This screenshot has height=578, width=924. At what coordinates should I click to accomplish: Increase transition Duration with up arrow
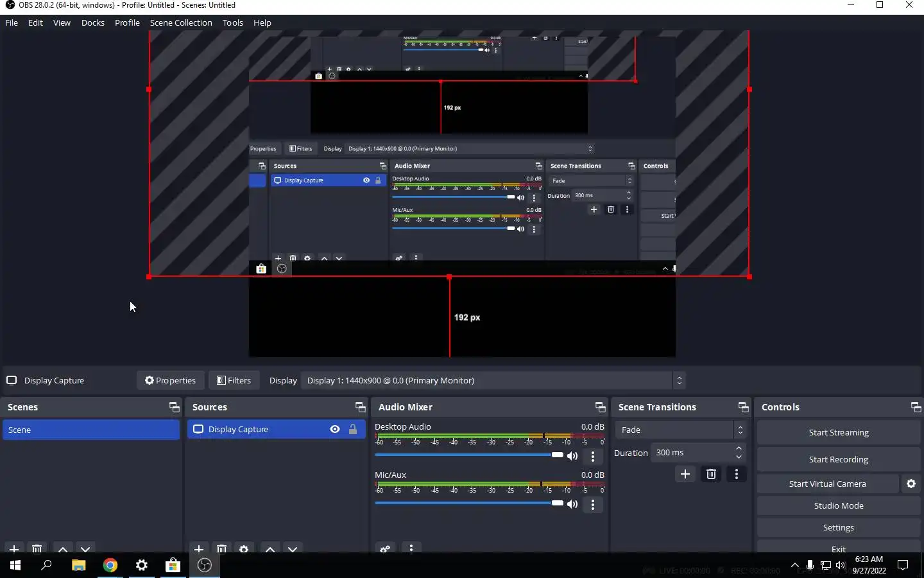point(739,448)
